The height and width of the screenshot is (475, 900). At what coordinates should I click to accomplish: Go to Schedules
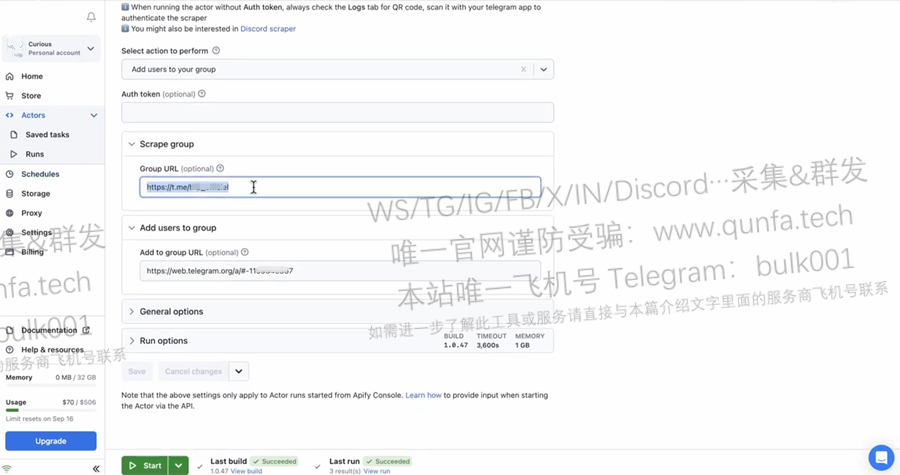pos(40,174)
